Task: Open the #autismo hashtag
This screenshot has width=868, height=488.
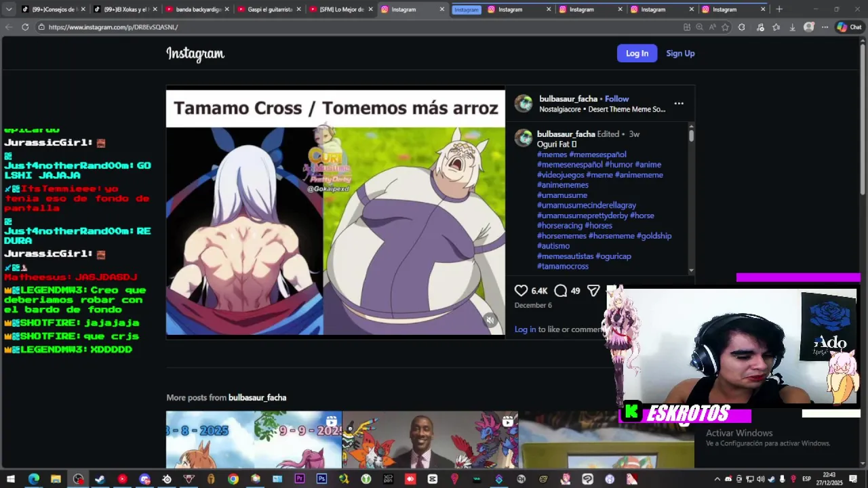Action: (x=553, y=246)
